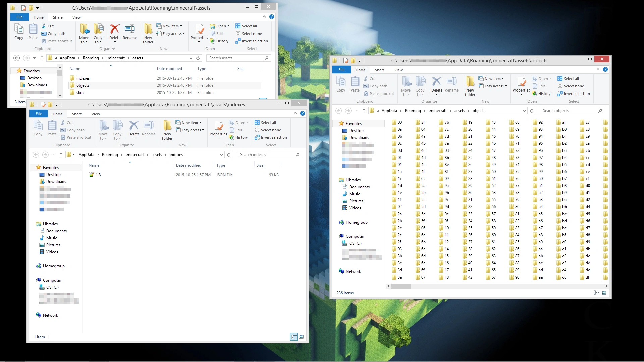Switch to details view in indexes window
The image size is (644, 362).
[x=294, y=337]
